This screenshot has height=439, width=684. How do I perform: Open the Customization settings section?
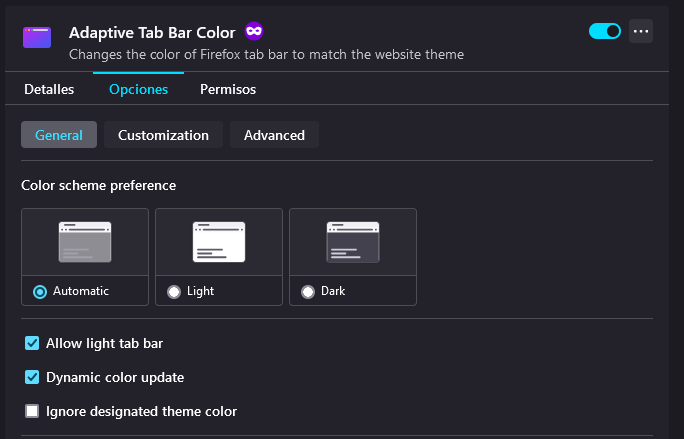[x=163, y=135]
